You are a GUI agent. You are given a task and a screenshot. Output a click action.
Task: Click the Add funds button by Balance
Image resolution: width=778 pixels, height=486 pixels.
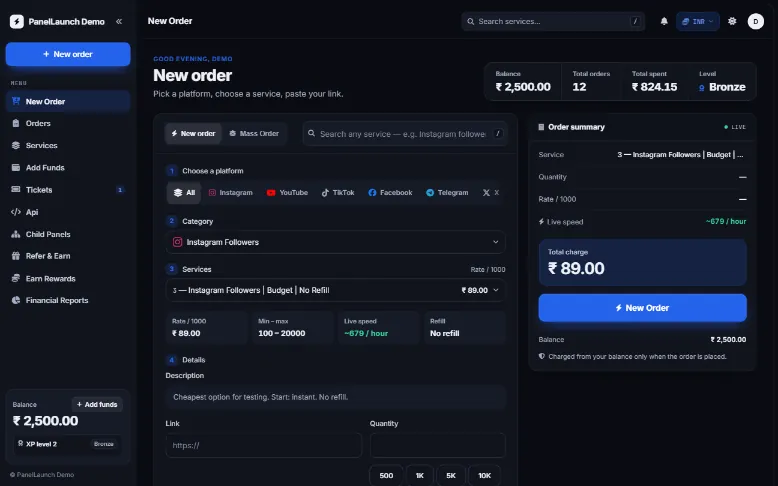coord(97,405)
